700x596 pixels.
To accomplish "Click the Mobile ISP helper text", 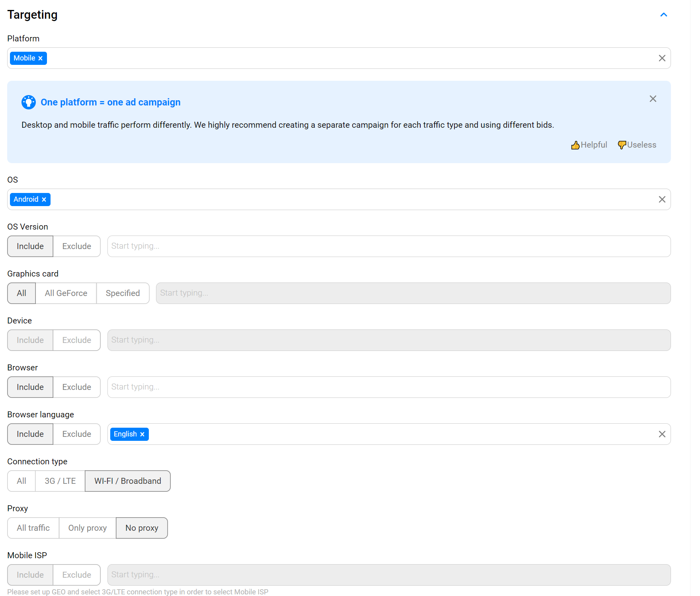I will click(138, 592).
